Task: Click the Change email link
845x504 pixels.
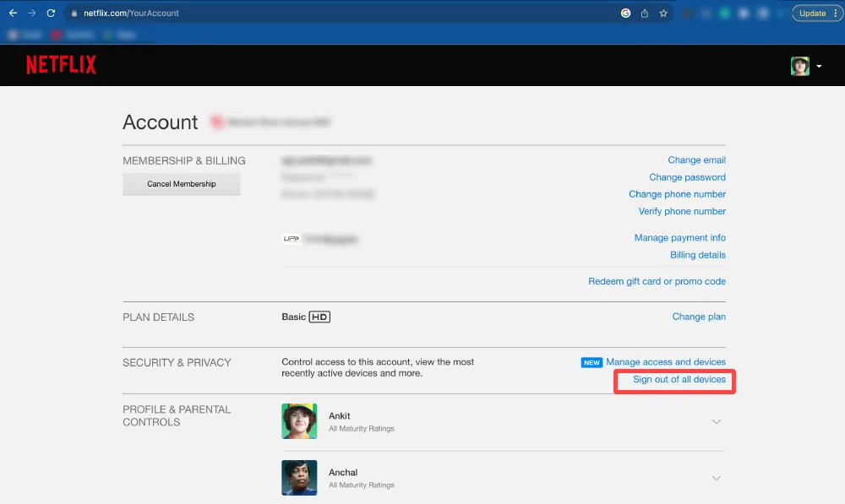Action: (x=697, y=160)
